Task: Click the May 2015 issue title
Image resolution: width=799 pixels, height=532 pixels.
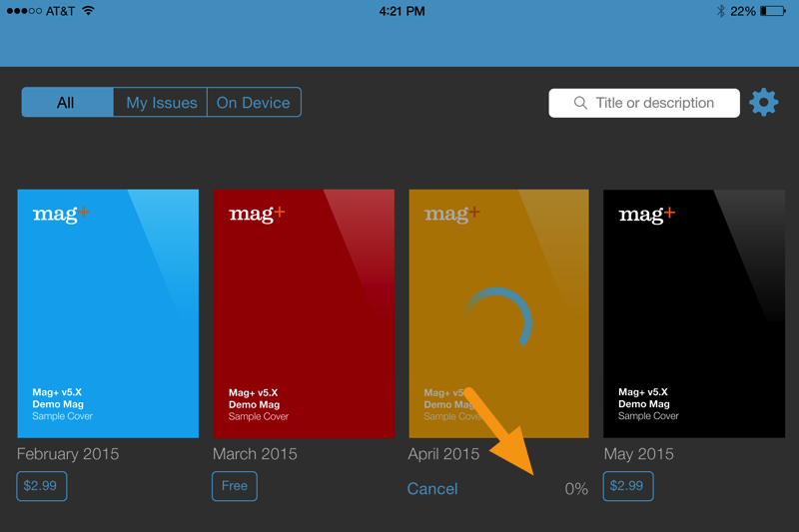Action: [638, 454]
